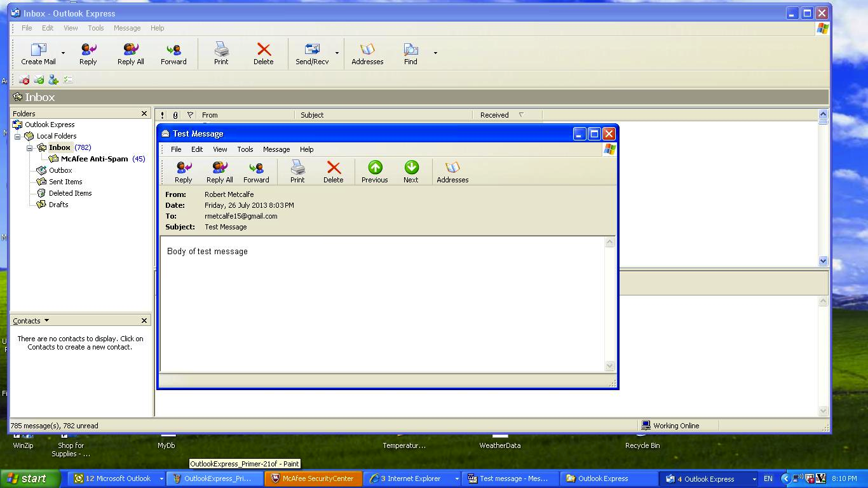Screen dimensions: 868x488
Task: Collapse the Inbox folder node
Action: coord(29,148)
